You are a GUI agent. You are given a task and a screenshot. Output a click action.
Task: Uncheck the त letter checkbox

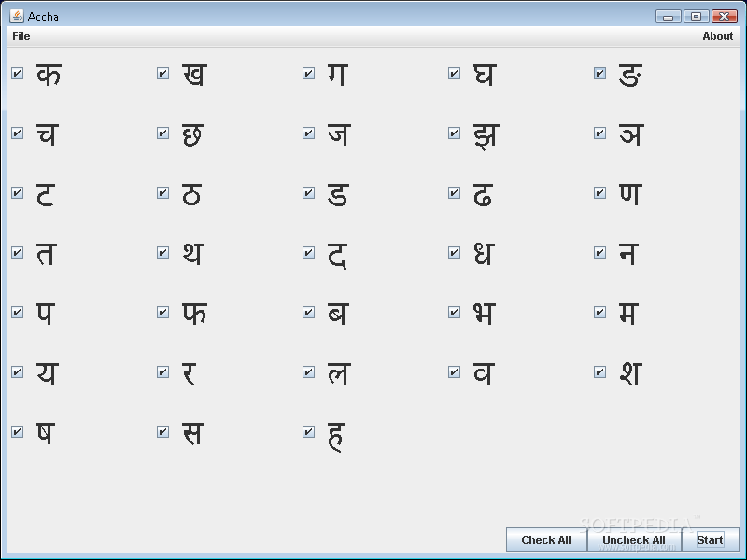(x=18, y=252)
